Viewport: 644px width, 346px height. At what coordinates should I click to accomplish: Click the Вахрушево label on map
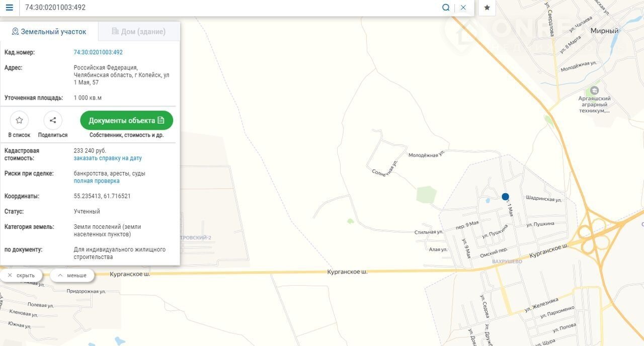507,262
